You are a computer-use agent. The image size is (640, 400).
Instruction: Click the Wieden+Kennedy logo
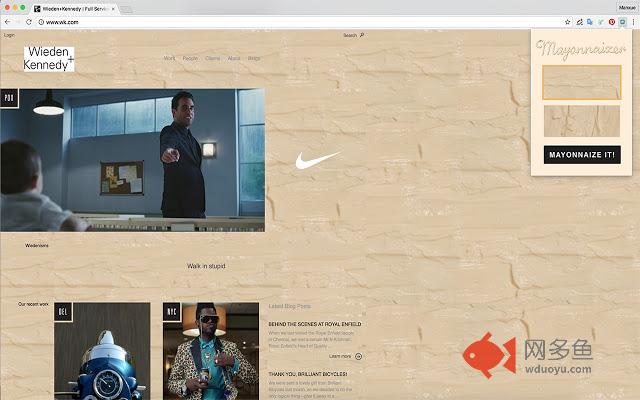49,59
